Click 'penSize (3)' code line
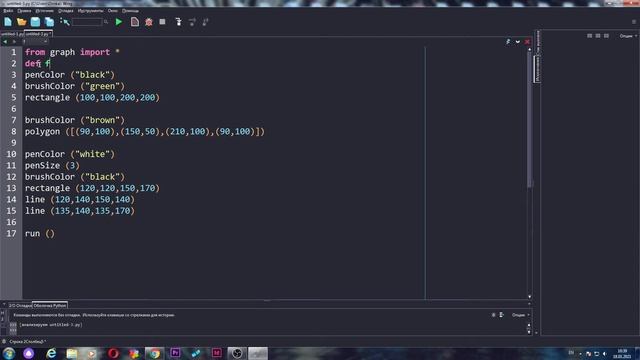The image size is (640, 360). (x=52, y=166)
